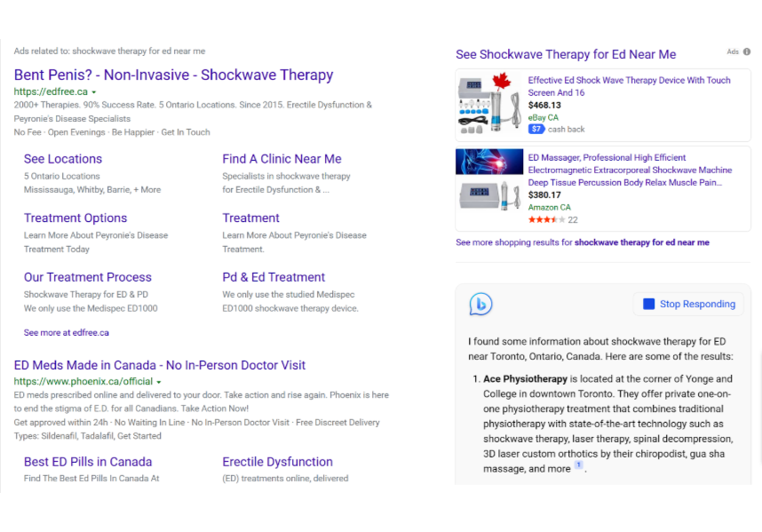Image resolution: width=762 pixels, height=532 pixels.
Task: Open the Pd & Ed Treatment sitelink
Action: click(274, 277)
